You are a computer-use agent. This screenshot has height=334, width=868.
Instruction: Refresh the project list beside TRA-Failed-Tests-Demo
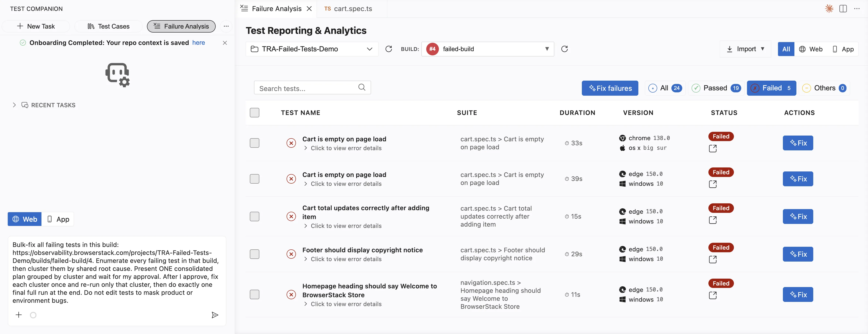click(x=389, y=49)
